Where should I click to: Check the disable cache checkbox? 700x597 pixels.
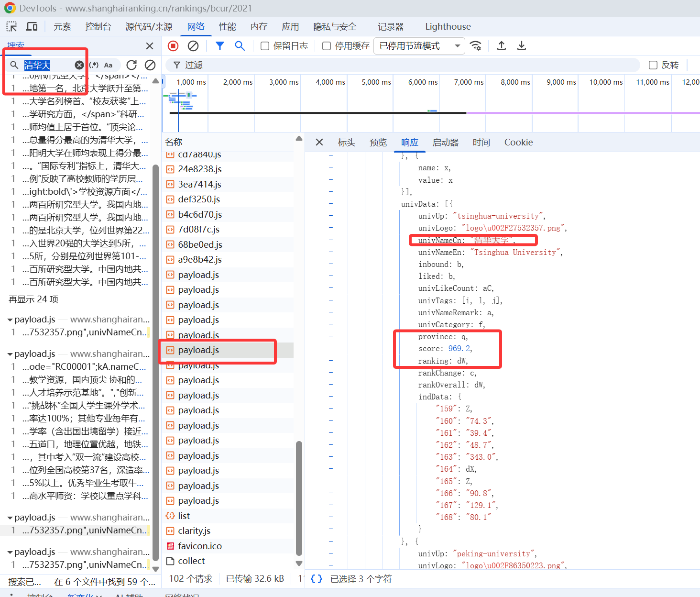click(x=327, y=46)
